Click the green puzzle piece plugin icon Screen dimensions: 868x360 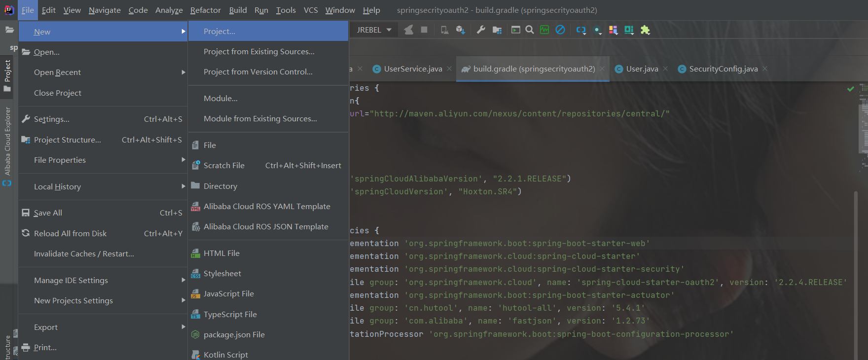click(645, 30)
